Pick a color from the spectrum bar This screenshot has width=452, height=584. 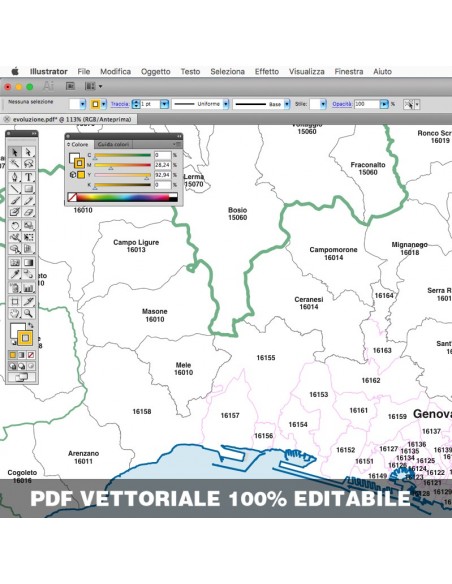(x=123, y=197)
